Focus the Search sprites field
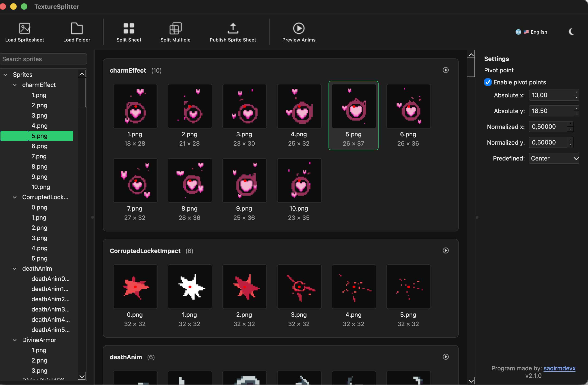Screen dimensions: 588x385 [43, 59]
